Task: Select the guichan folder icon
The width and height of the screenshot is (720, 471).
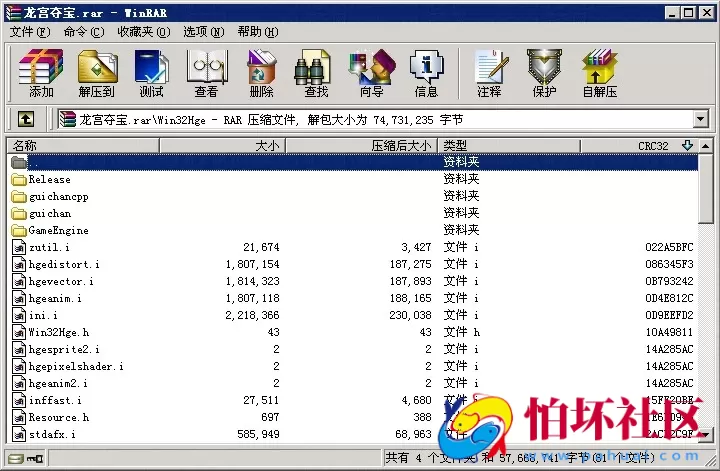Action: tap(19, 213)
